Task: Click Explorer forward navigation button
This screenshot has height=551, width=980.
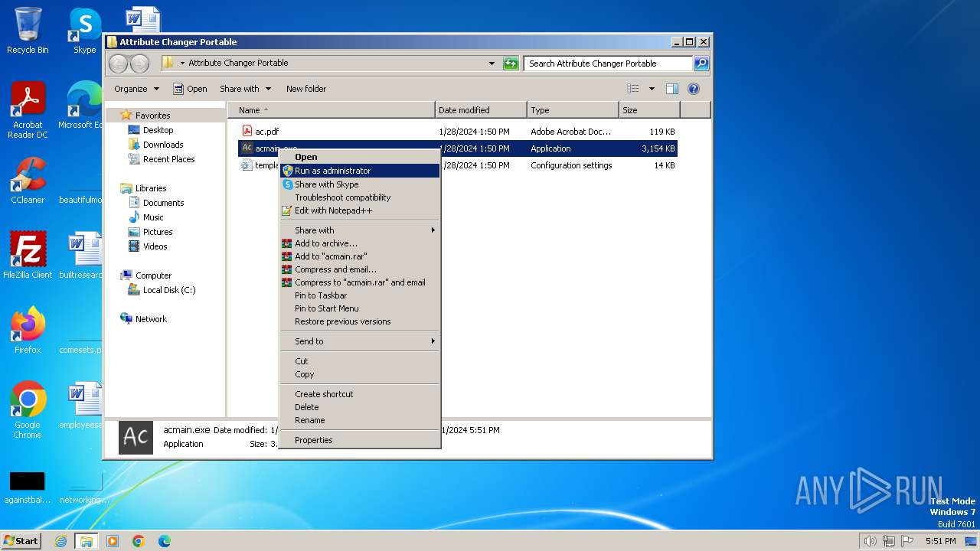Action: point(139,64)
